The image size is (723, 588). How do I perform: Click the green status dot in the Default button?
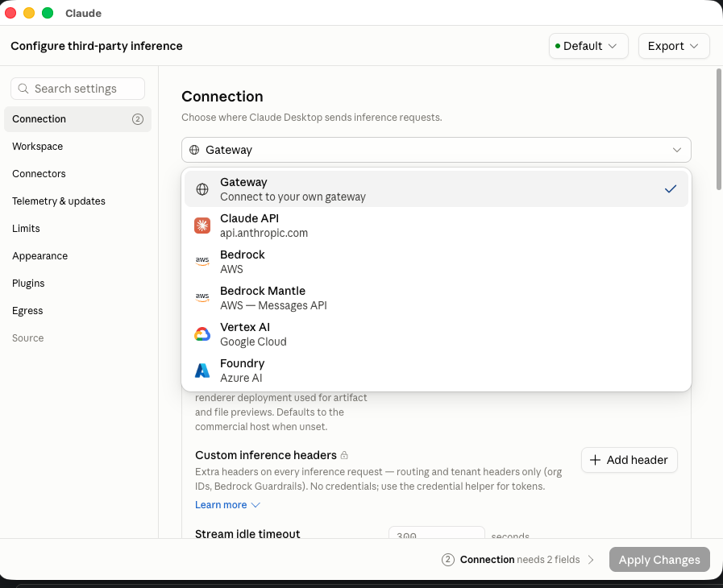click(558, 46)
